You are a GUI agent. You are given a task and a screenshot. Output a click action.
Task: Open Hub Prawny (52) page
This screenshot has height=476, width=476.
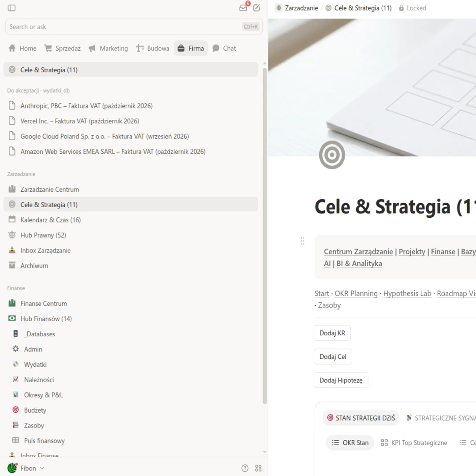tap(131, 235)
